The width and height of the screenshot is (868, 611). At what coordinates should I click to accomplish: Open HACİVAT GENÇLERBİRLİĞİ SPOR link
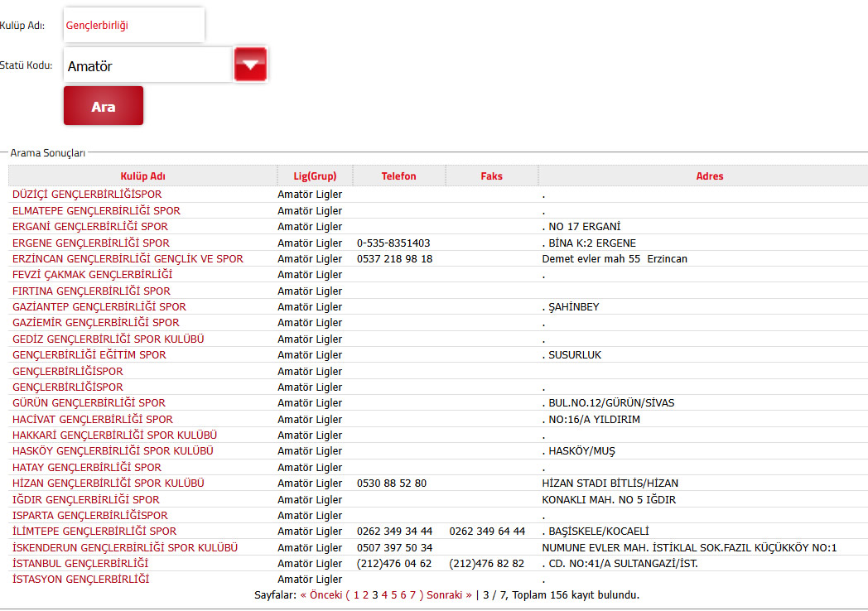93,420
